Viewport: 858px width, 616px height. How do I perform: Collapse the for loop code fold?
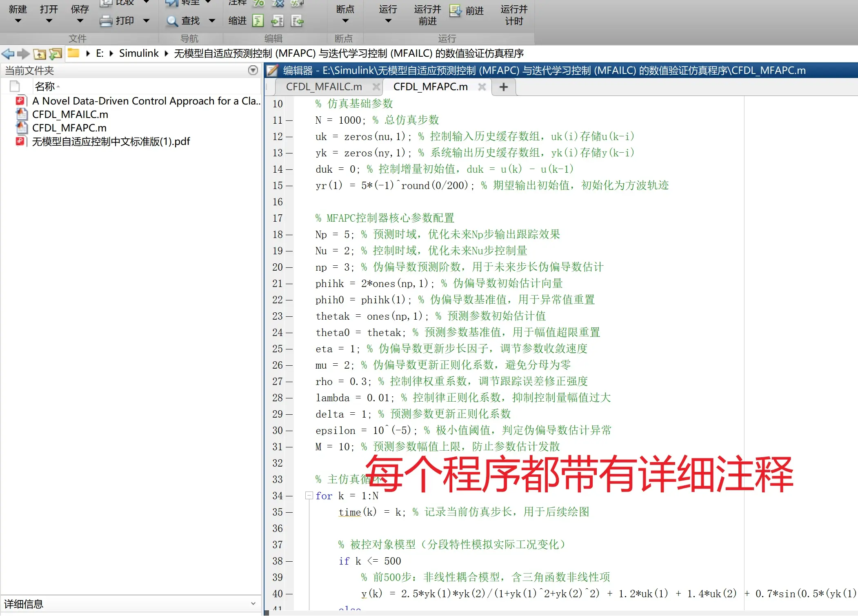[x=309, y=496]
